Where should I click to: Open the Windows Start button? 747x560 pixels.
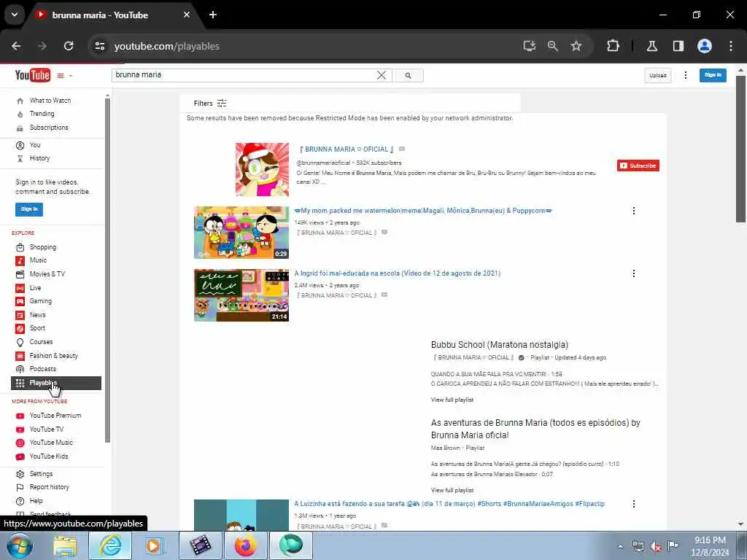pos(20,545)
